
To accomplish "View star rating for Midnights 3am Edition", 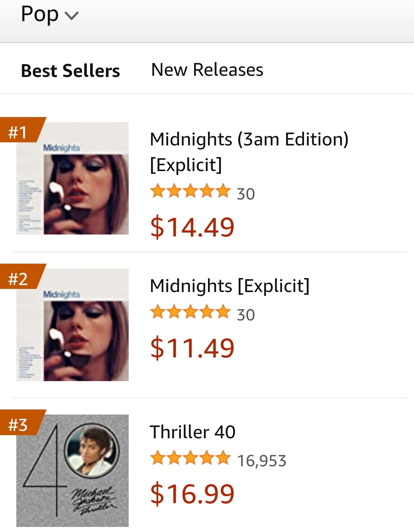I will 190,191.
